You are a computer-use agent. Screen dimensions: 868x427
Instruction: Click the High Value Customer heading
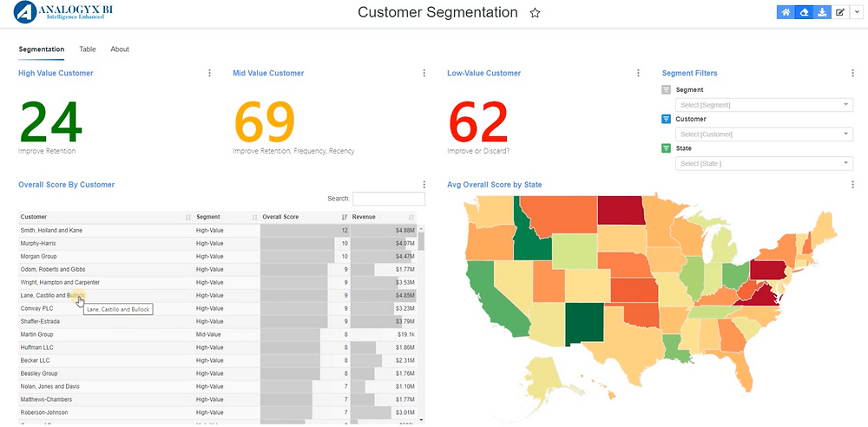[56, 73]
